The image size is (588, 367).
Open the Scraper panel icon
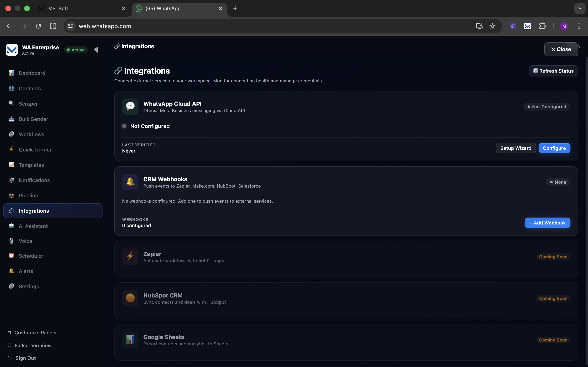[x=11, y=104]
